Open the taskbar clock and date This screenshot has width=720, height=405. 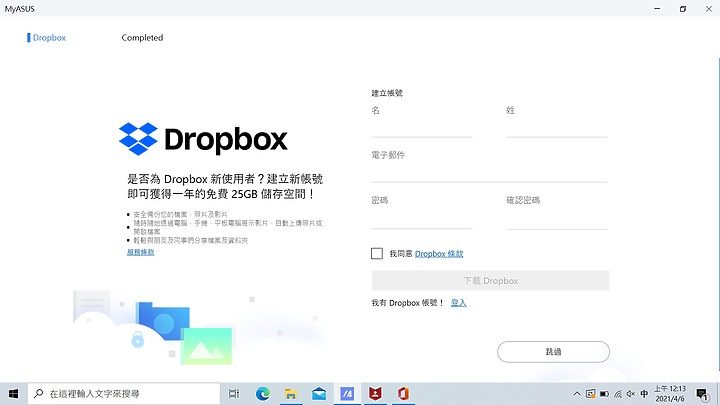[x=670, y=394]
